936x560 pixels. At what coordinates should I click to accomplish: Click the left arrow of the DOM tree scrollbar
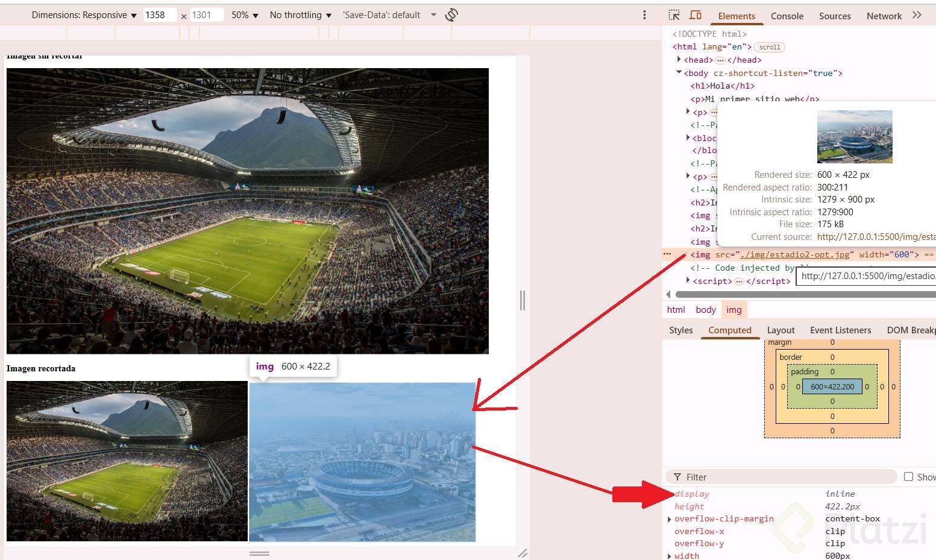pos(668,294)
